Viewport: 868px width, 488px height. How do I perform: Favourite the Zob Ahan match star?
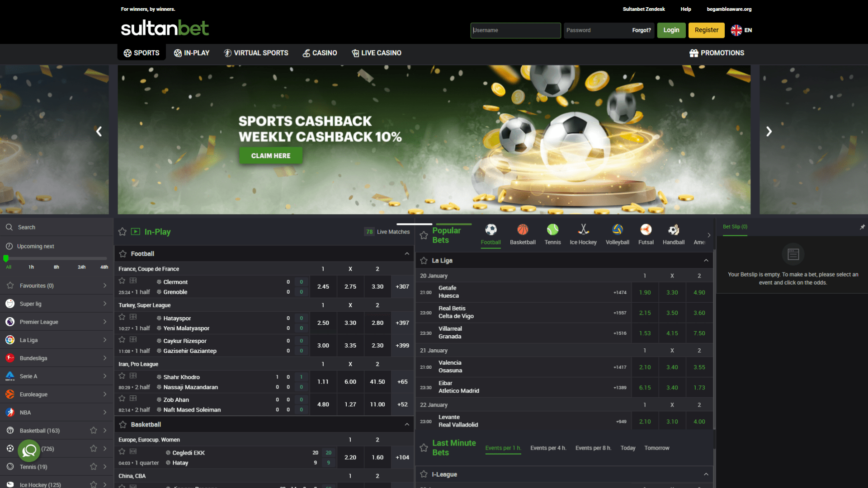pos(122,398)
